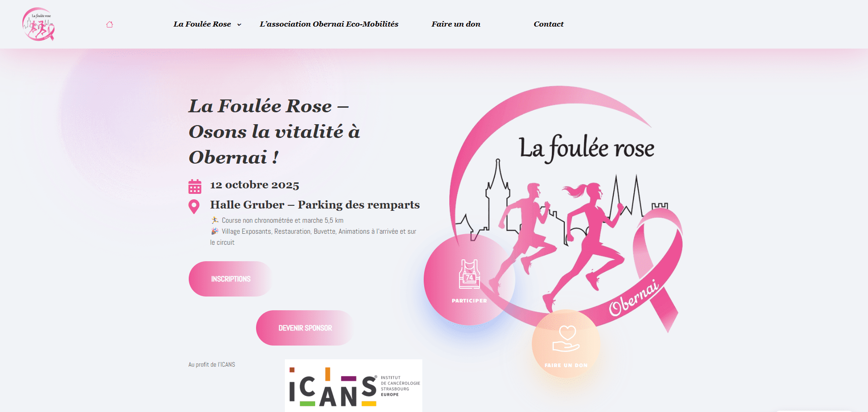868x412 pixels.
Task: Click the La Foulée Rose logo in header
Action: pyautogui.click(x=38, y=24)
